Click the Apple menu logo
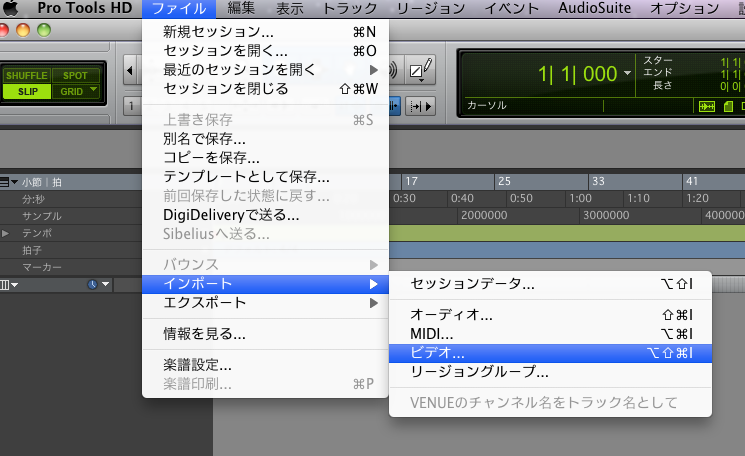Screen dimensions: 745x456 [x=10, y=8]
